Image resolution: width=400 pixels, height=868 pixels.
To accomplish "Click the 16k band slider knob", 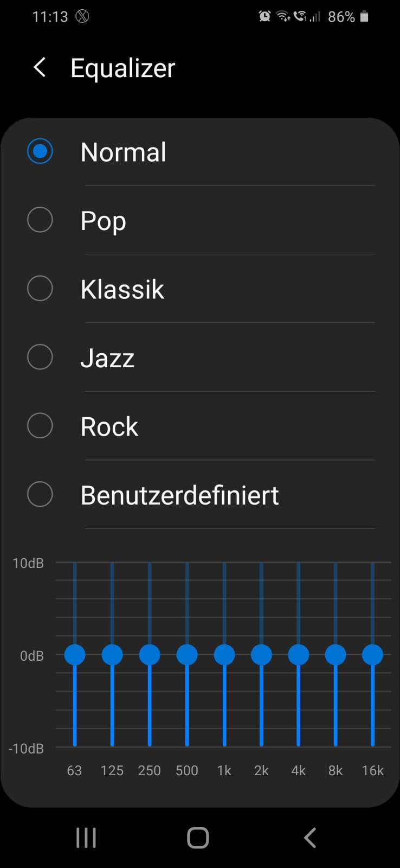I will [372, 655].
